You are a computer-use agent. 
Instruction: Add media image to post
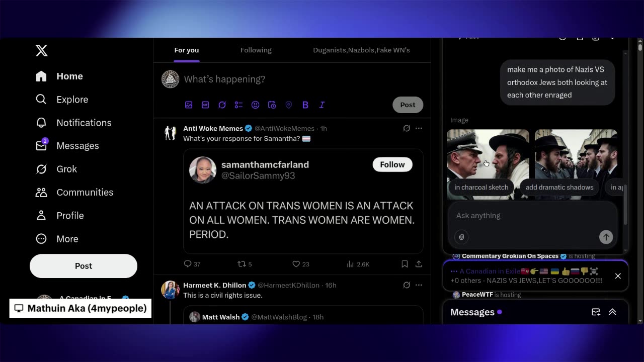(189, 105)
